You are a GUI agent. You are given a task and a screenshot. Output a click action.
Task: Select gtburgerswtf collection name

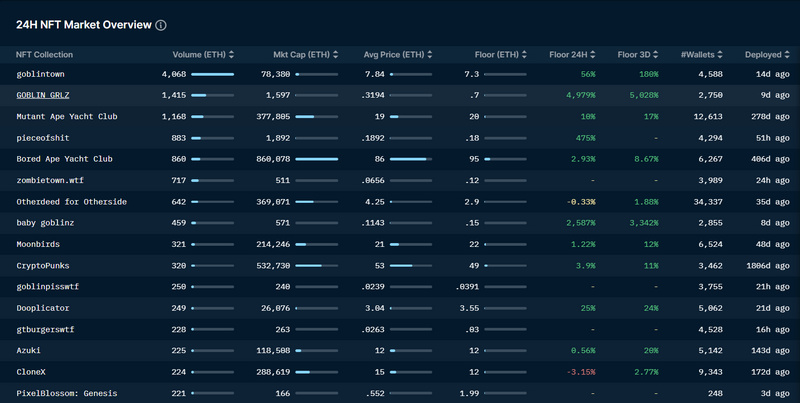(45, 330)
